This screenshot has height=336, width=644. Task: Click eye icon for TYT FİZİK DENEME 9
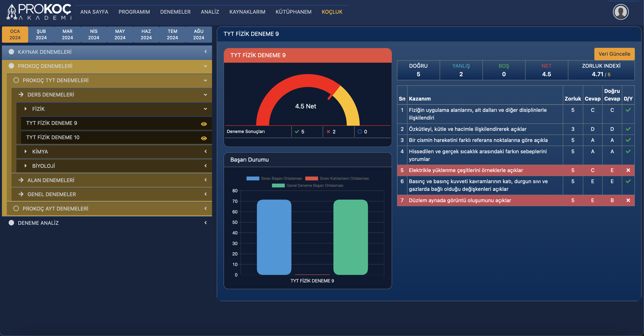(204, 124)
